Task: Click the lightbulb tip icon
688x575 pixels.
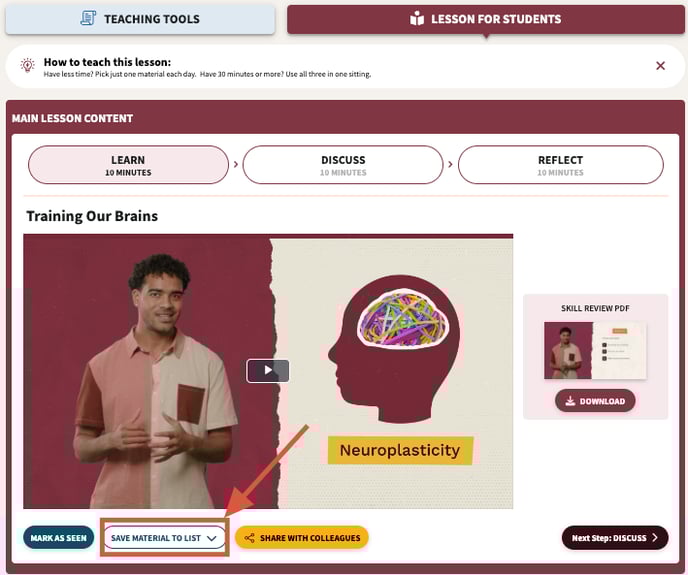Action: 27,65
